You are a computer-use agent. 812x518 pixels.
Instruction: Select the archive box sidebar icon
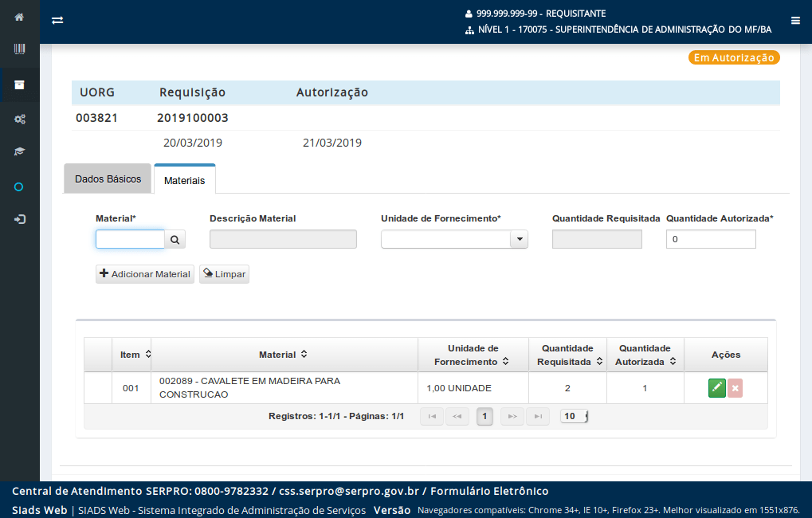pos(19,85)
